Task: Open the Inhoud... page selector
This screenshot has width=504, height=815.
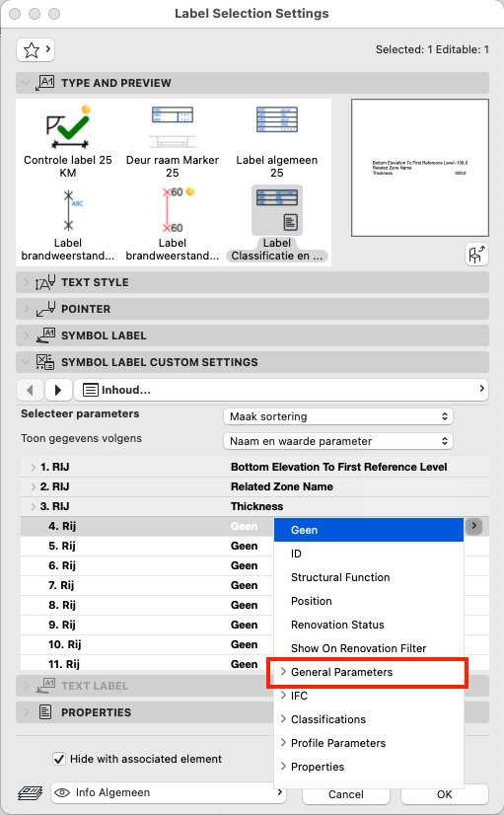Action: (281, 390)
